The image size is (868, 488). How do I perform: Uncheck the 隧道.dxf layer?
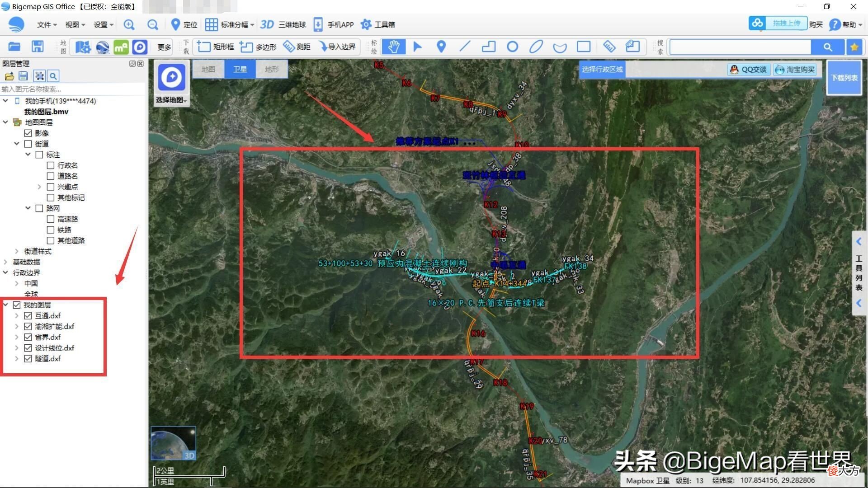point(28,358)
